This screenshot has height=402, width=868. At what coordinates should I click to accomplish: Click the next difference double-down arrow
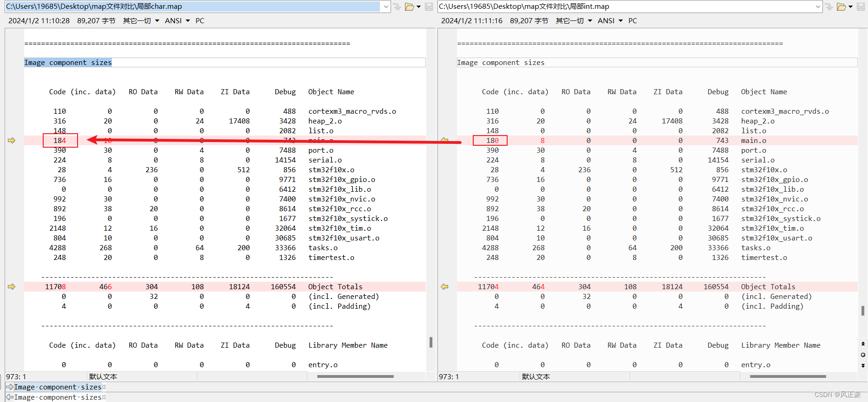863,366
